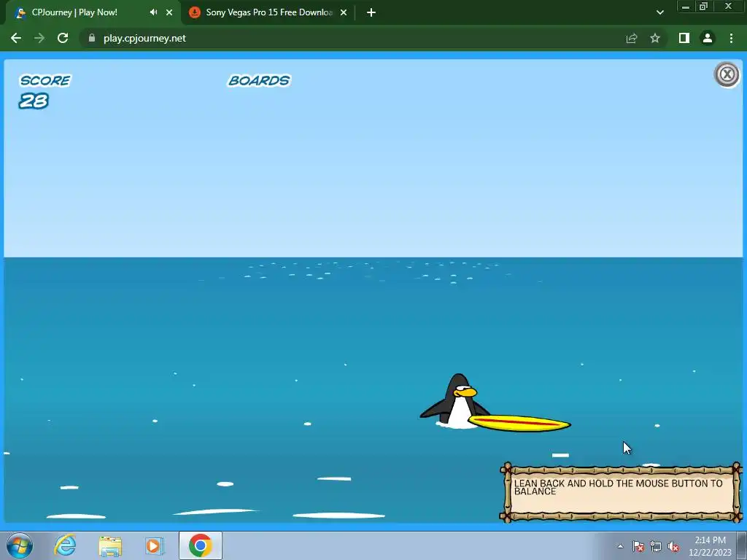Minimize the Chrome window
The width and height of the screenshot is (747, 560).
coord(685,7)
